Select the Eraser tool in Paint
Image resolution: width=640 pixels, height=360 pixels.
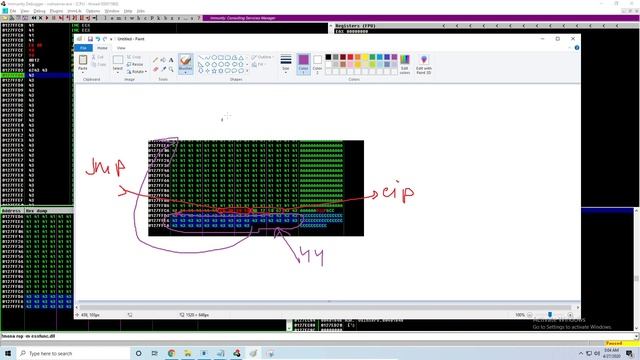pyautogui.click(x=155, y=69)
